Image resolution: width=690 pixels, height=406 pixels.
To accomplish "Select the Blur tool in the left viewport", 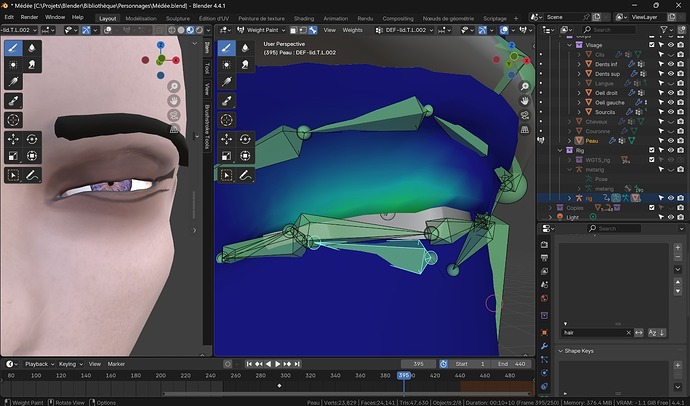I will click(32, 48).
